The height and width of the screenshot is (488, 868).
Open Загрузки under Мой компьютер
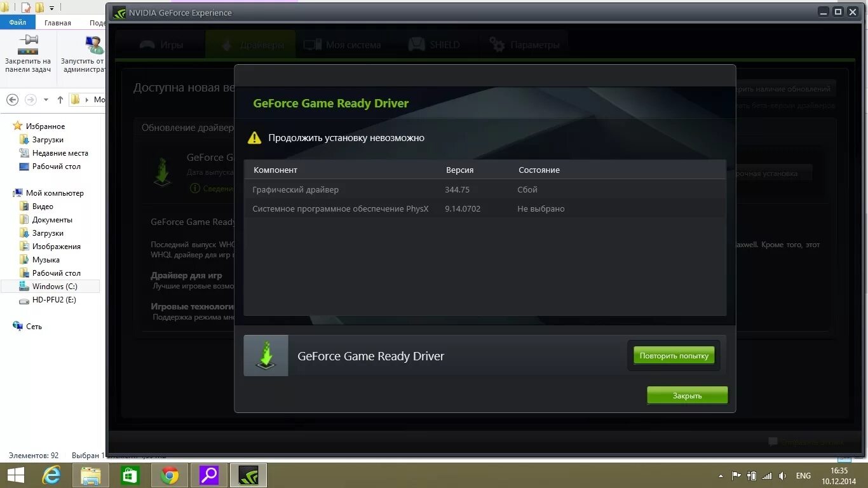(48, 233)
